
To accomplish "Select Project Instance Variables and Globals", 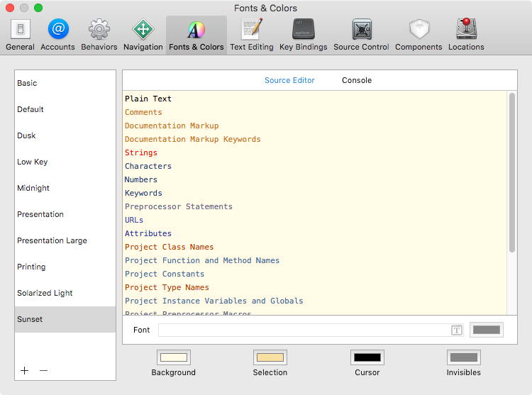I will [x=314, y=301].
